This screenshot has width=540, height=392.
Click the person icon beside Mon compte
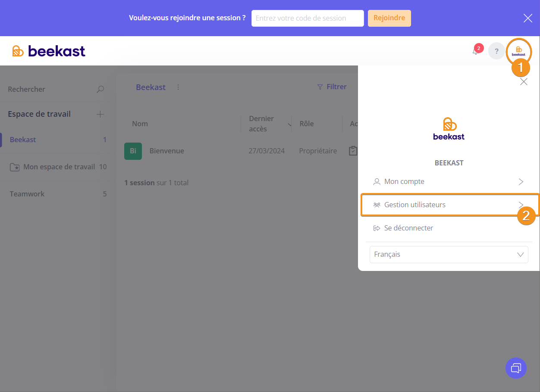[x=377, y=182]
